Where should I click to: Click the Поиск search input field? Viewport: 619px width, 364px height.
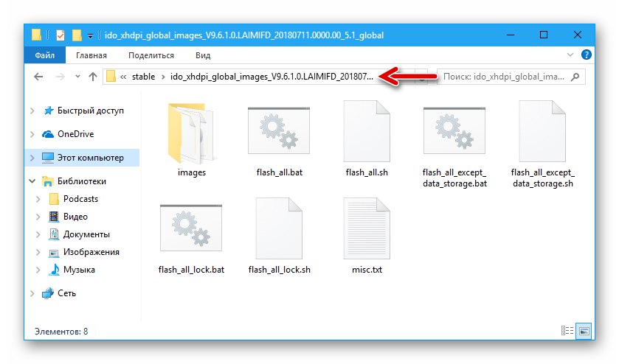(504, 77)
